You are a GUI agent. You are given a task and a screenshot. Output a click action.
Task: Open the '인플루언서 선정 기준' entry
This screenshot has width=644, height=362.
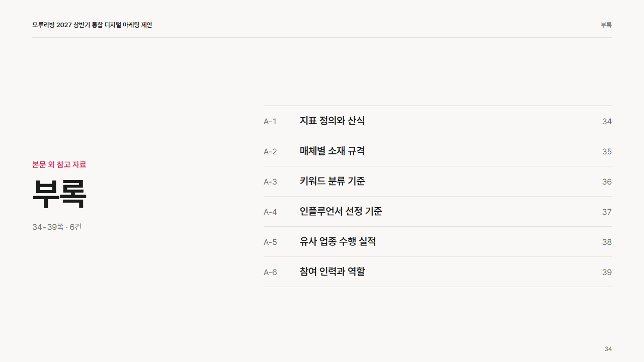[438, 212]
